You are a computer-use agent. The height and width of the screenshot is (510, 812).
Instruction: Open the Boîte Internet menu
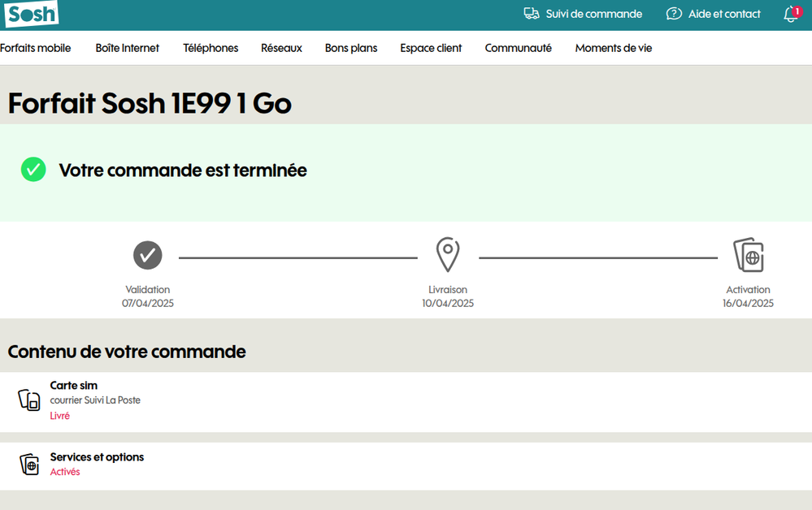[127, 48]
